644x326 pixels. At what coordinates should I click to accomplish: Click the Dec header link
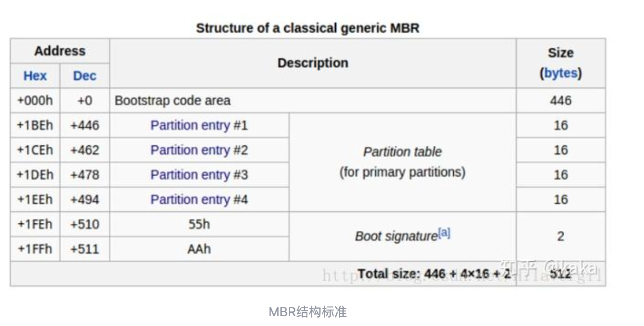pyautogui.click(x=84, y=76)
